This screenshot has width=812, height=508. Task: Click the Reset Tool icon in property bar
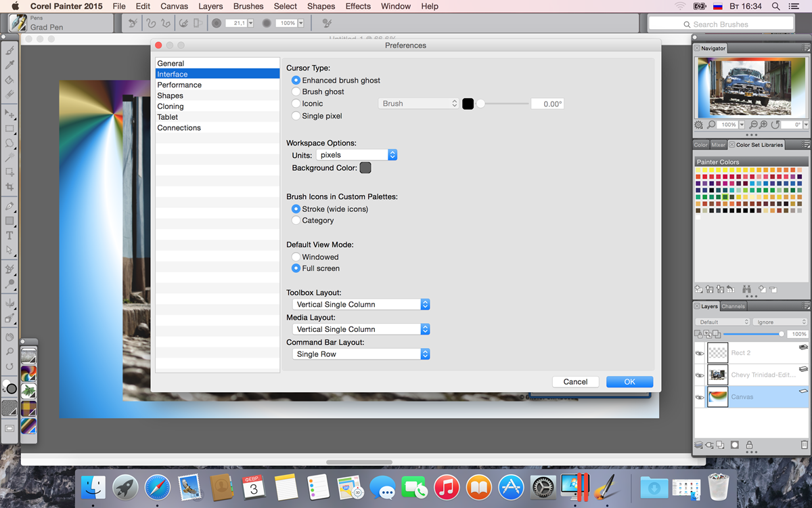(x=133, y=23)
